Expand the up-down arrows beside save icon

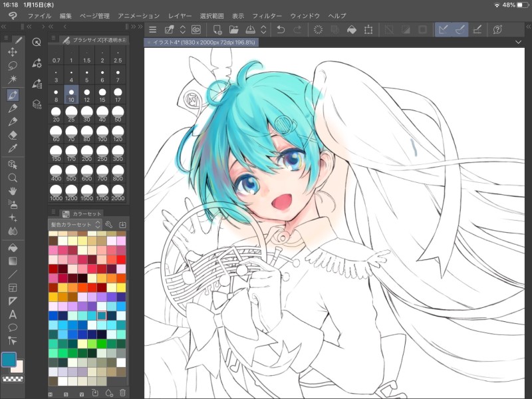click(263, 30)
